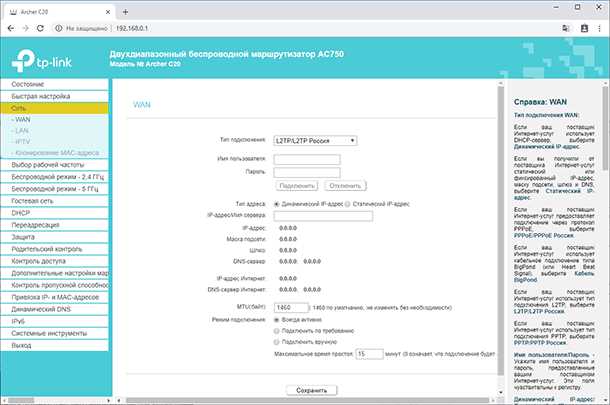Open Беспроводной режим 2,4 ГГц menu
Viewport: 610px width, 405px height.
pos(54,177)
